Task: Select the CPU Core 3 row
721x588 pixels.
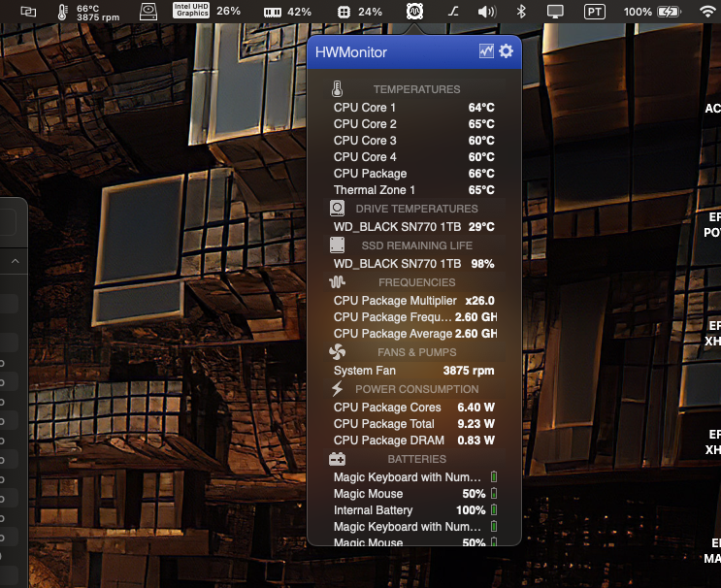Action: click(413, 141)
